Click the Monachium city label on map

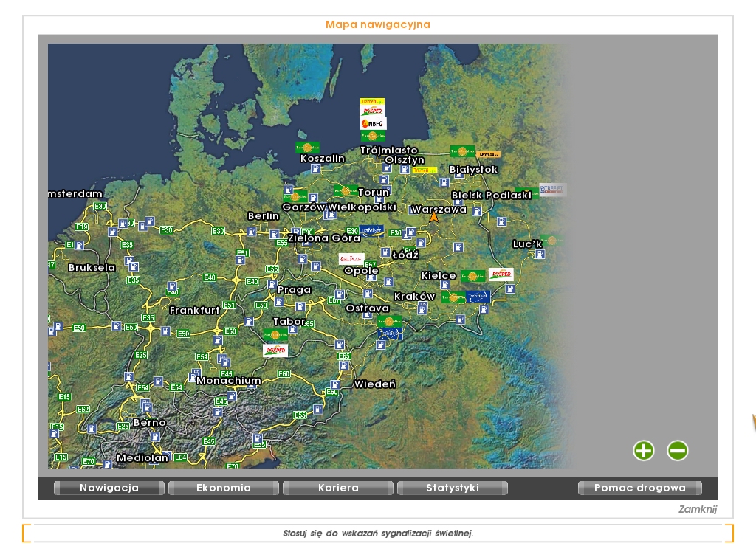point(228,381)
